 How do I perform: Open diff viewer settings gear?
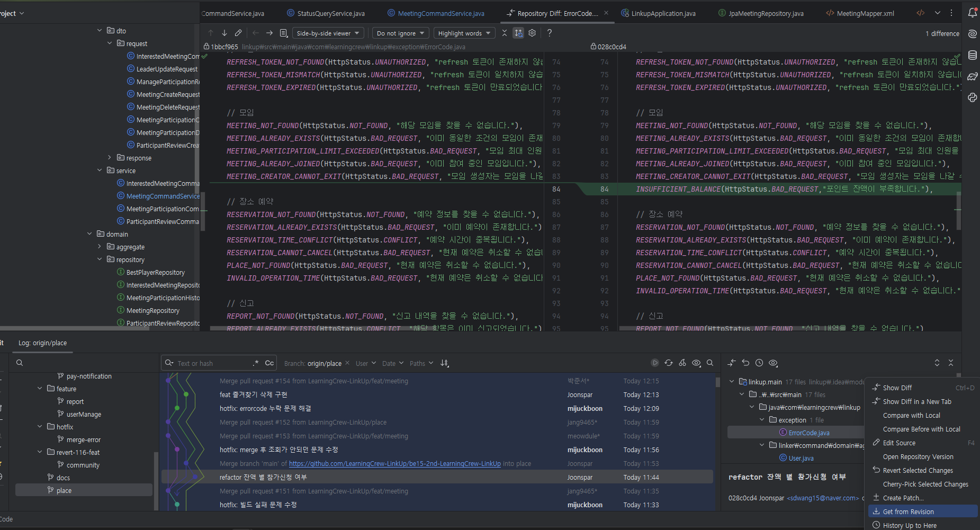click(x=532, y=33)
